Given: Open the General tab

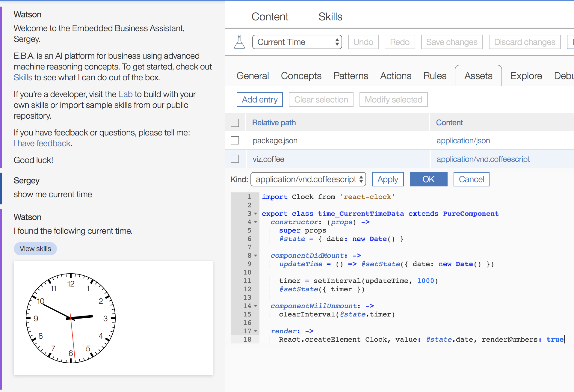Looking at the screenshot, I should click(x=253, y=76).
